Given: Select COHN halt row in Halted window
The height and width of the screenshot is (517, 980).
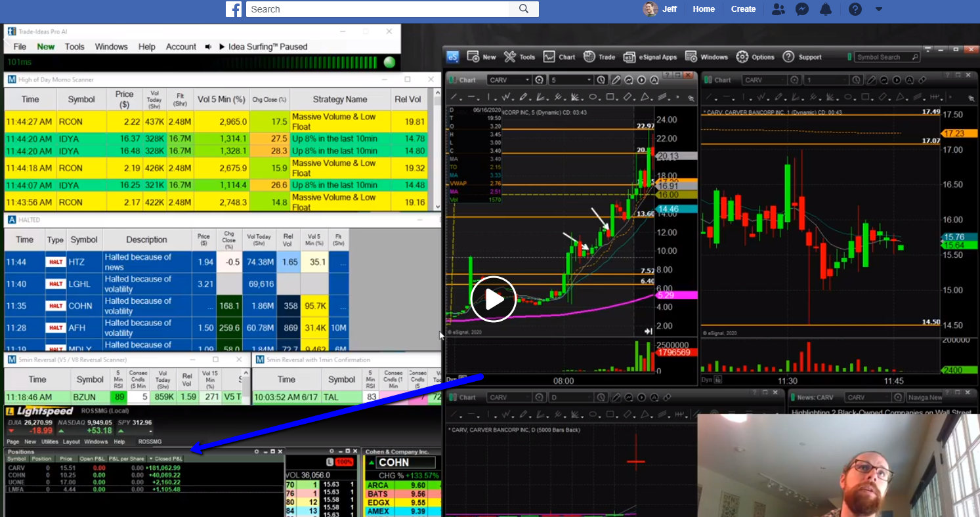Looking at the screenshot, I should (x=177, y=306).
